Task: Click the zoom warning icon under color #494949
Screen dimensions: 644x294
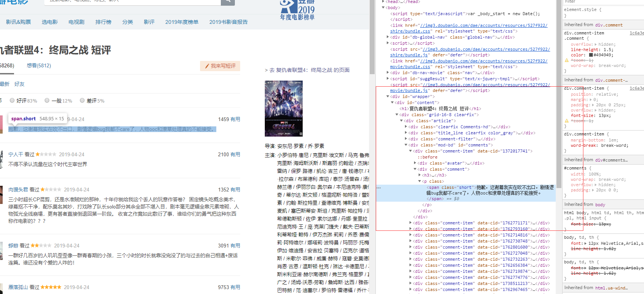Action: tap(567, 60)
